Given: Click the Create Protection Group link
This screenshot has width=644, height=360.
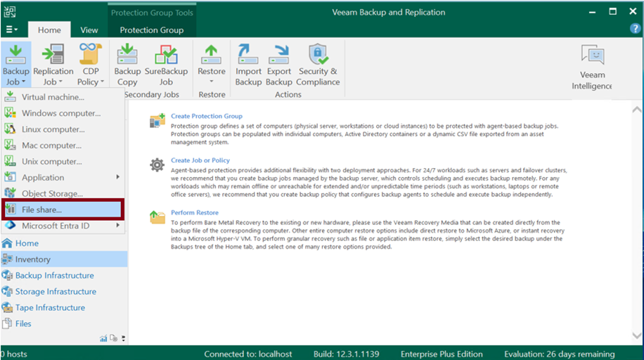Looking at the screenshot, I should 207,116.
